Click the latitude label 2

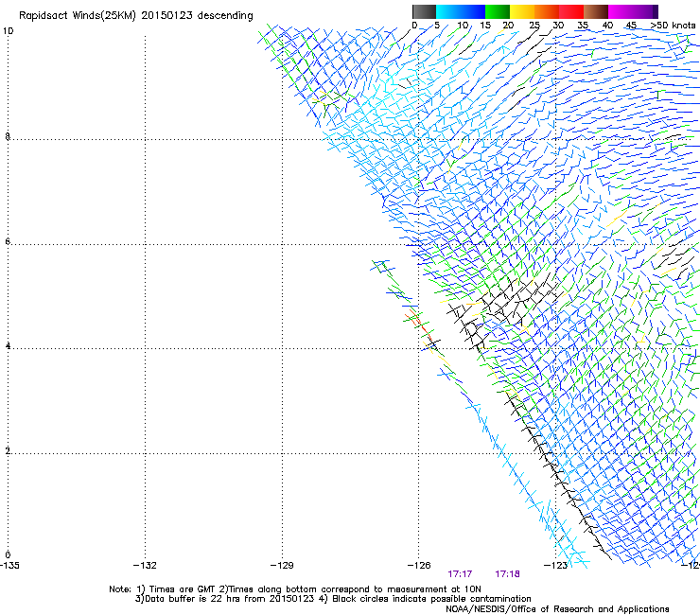[x=8, y=451]
